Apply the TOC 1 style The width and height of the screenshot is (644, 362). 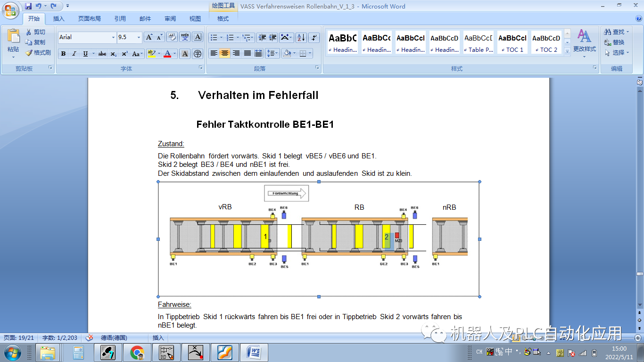512,42
